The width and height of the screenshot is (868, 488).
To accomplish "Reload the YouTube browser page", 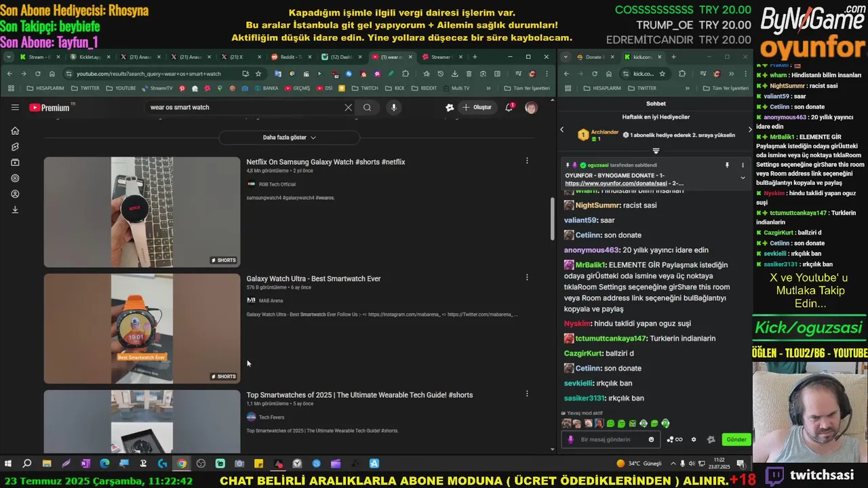I will coord(38,74).
